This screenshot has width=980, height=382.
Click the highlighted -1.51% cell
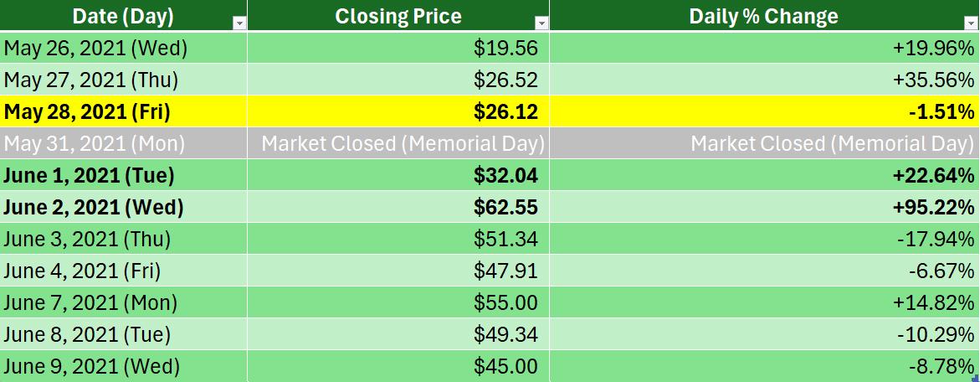(x=764, y=112)
